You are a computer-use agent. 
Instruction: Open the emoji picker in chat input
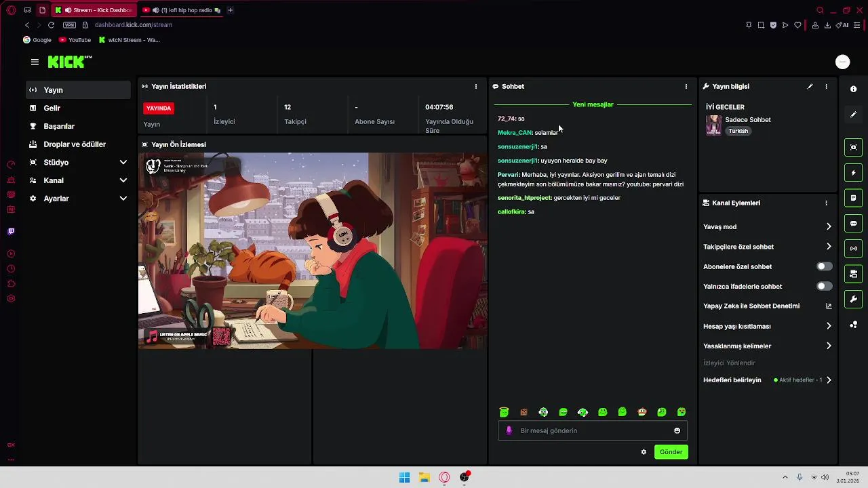tap(677, 430)
